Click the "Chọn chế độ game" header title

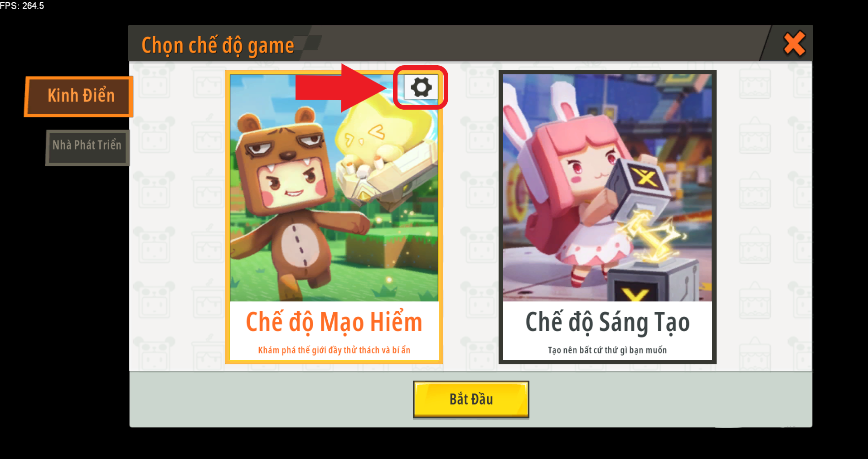pyautogui.click(x=218, y=46)
